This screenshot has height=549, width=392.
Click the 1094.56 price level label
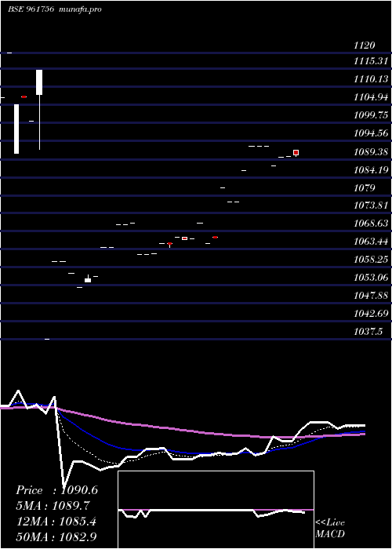371,133
